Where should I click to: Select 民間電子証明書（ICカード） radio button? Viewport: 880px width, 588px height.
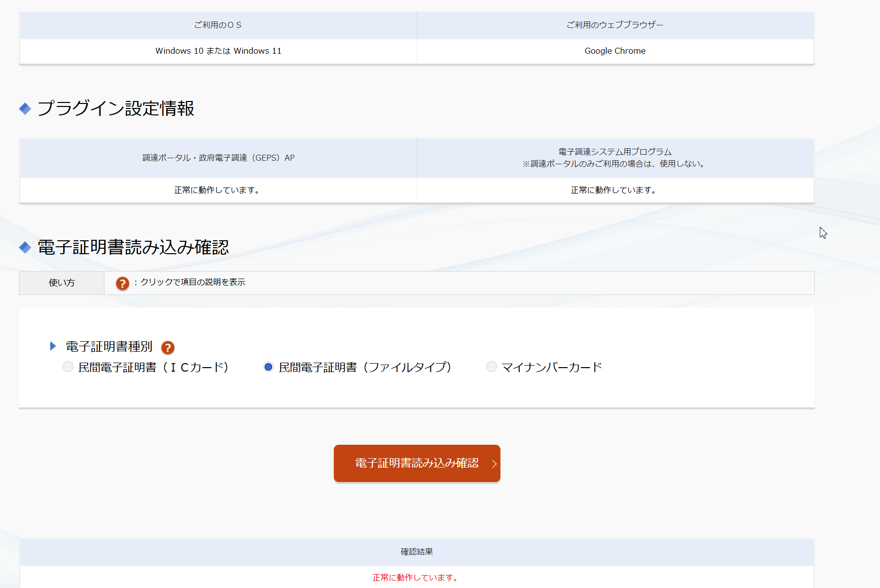point(68,367)
